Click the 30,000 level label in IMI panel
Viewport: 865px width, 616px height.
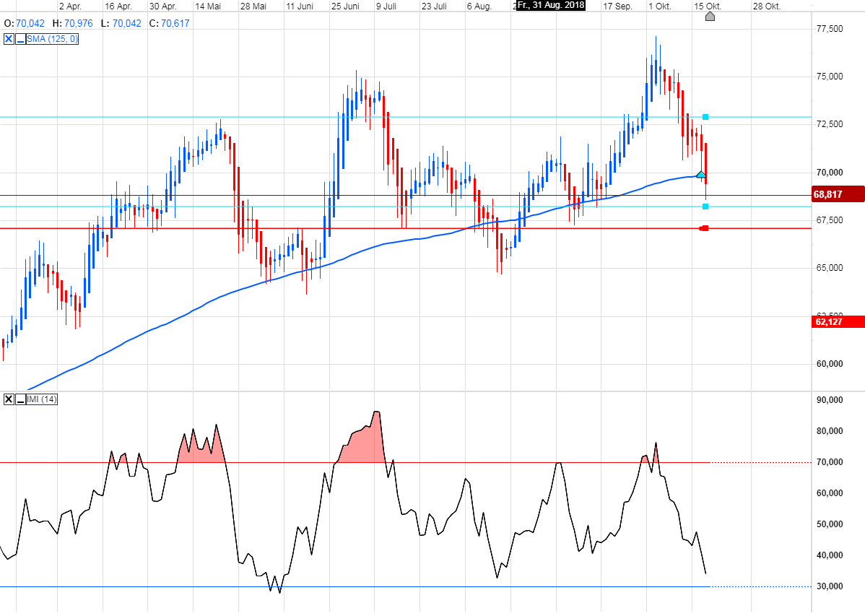pyautogui.click(x=830, y=586)
